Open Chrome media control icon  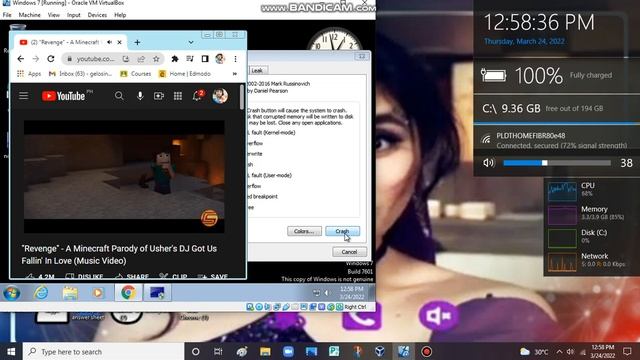[190, 59]
